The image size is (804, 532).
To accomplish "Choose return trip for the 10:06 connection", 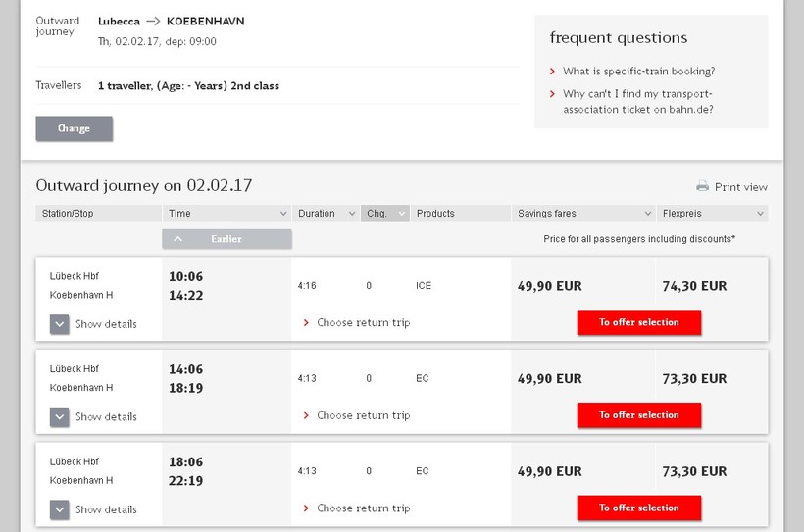I will point(363,322).
